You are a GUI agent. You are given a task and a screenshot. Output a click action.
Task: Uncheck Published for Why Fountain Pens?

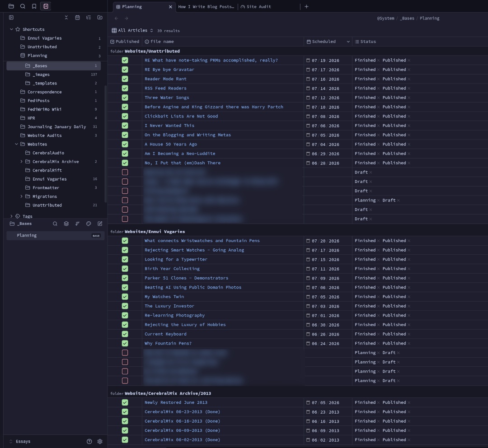coord(125,344)
